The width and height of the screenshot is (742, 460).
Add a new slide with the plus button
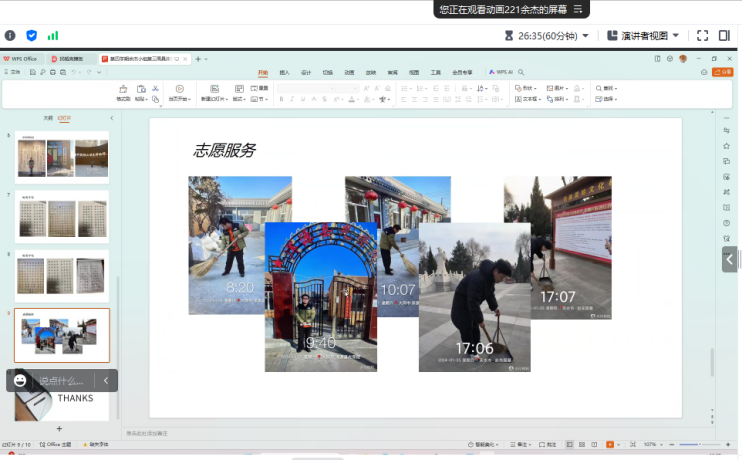[58, 428]
